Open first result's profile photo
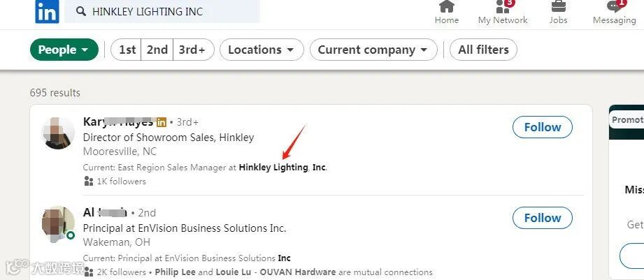This screenshot has height=280, width=644. coord(58,132)
